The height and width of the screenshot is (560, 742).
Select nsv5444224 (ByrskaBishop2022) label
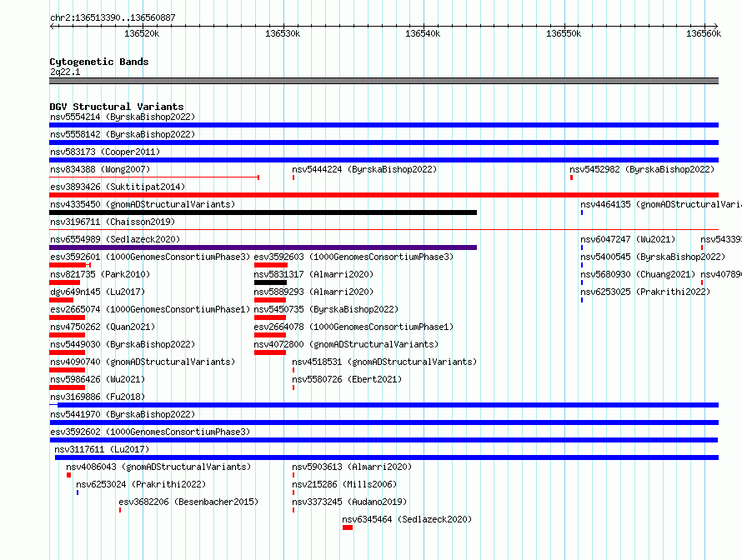pyautogui.click(x=364, y=169)
